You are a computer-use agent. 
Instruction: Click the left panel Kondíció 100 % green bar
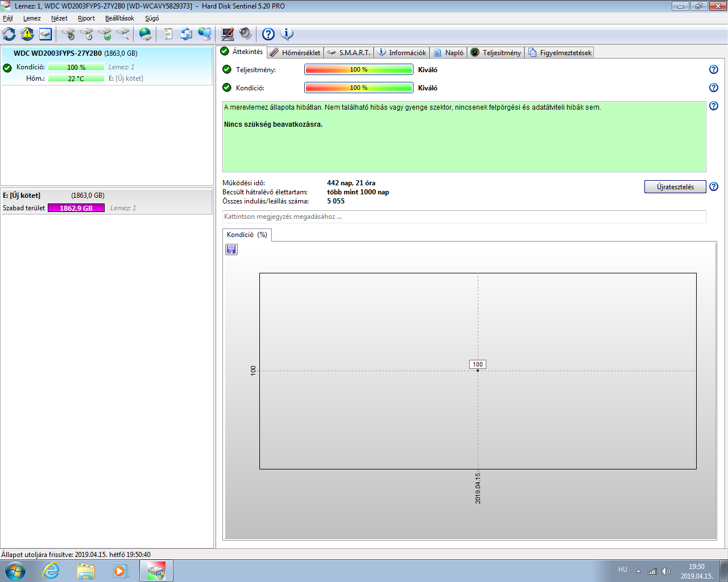point(76,67)
